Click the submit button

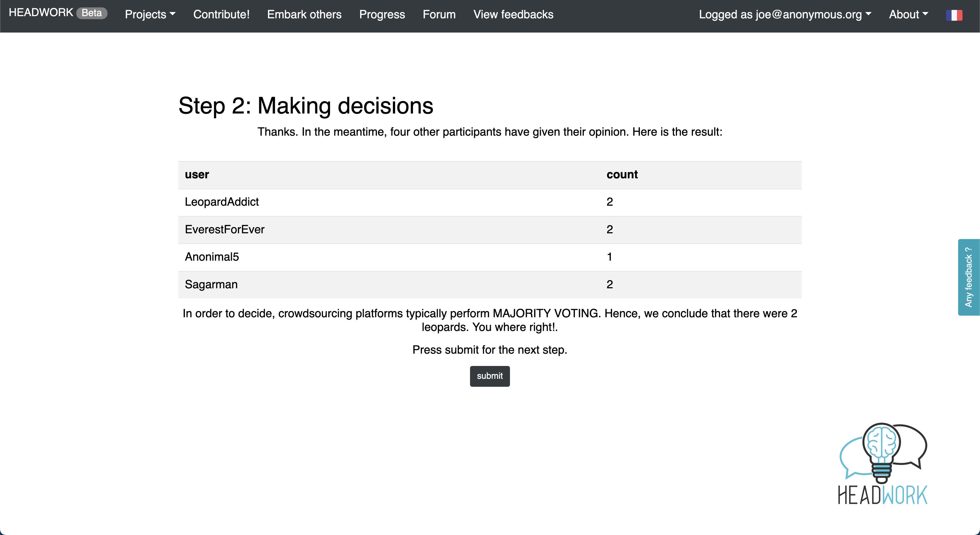click(490, 376)
